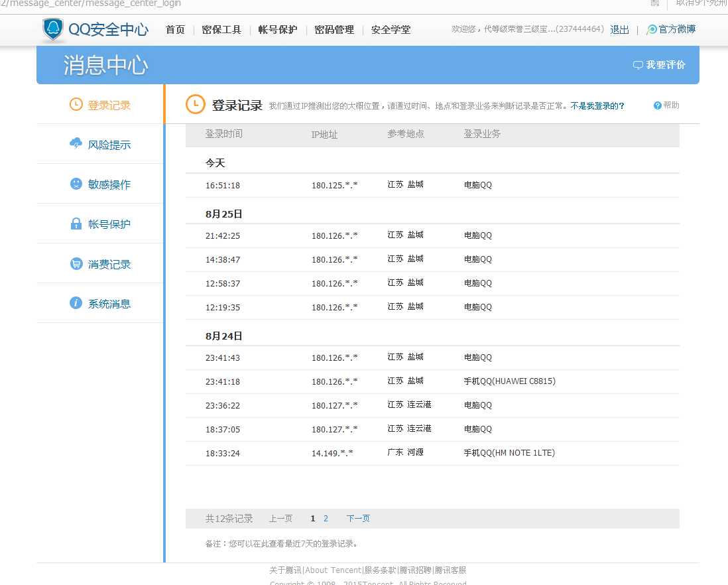Click the lock icon for 帐号保护

pyautogui.click(x=76, y=224)
